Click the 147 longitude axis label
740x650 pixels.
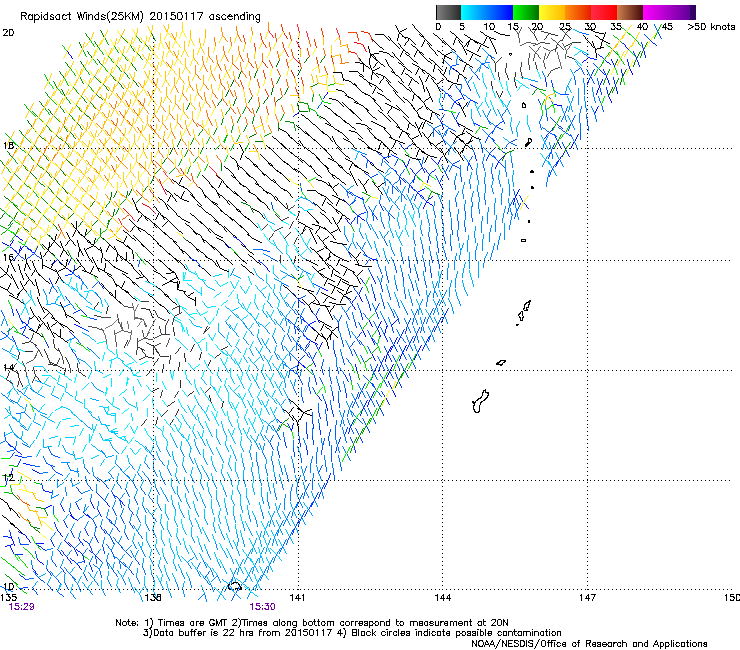point(587,598)
